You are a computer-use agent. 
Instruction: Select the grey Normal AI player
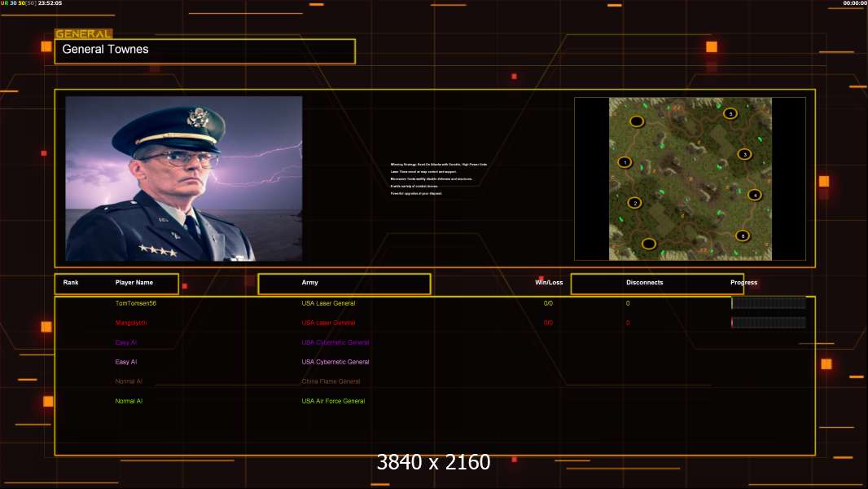(x=129, y=381)
